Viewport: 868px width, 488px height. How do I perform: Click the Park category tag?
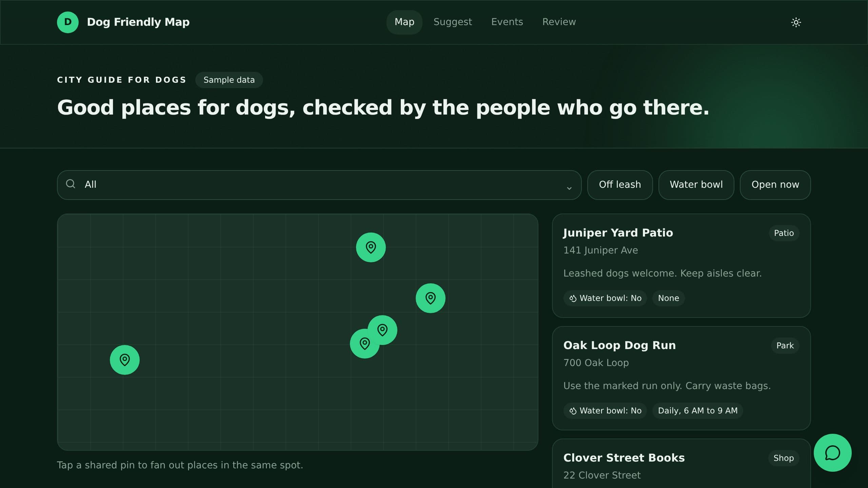(x=785, y=346)
